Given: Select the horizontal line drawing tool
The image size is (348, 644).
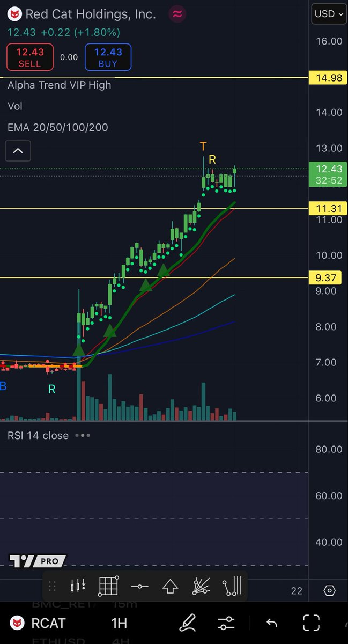Looking at the screenshot, I should tap(139, 586).
